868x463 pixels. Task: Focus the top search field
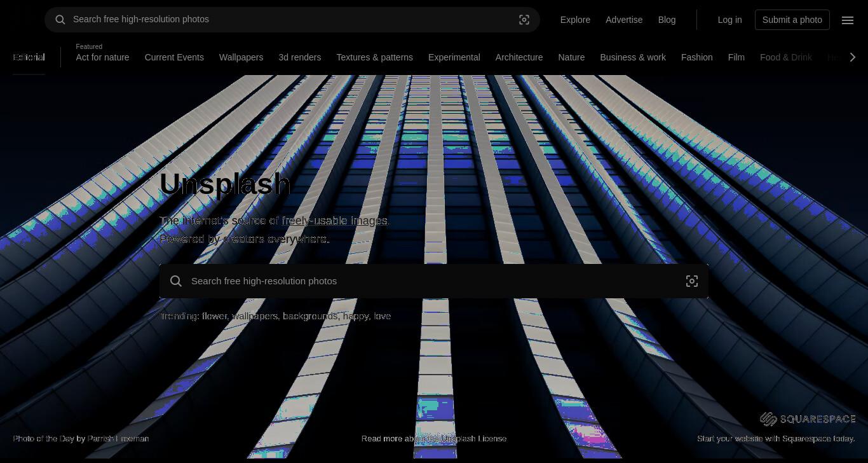[x=292, y=20]
